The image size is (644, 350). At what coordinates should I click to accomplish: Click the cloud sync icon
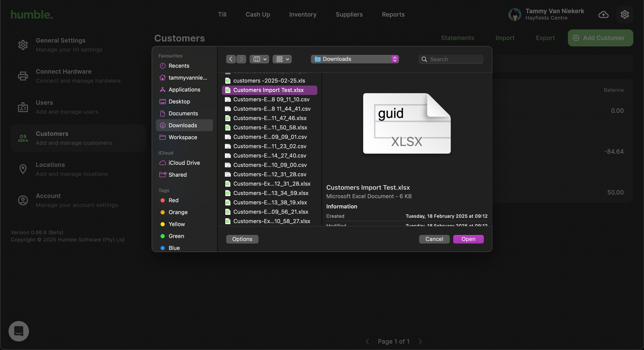[x=603, y=14]
